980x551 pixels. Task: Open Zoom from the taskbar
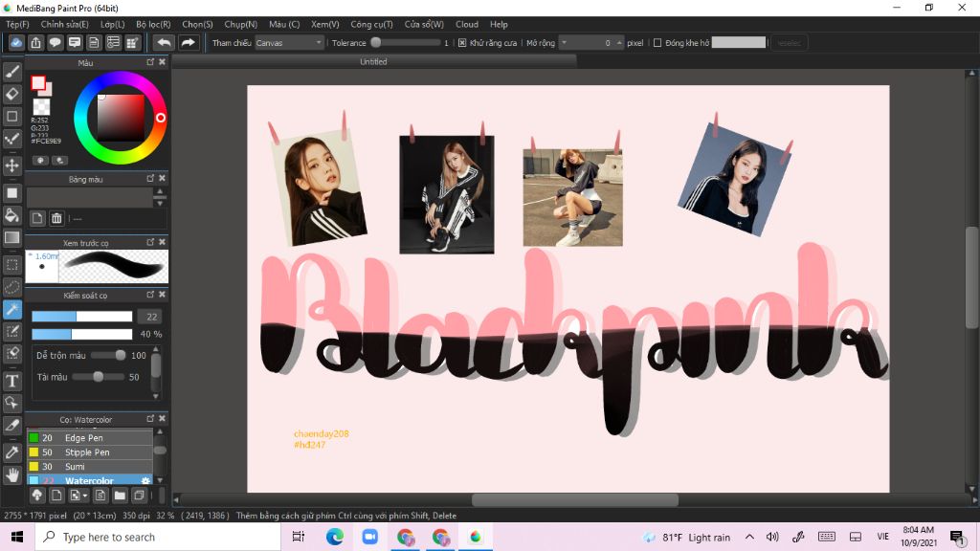point(370,537)
